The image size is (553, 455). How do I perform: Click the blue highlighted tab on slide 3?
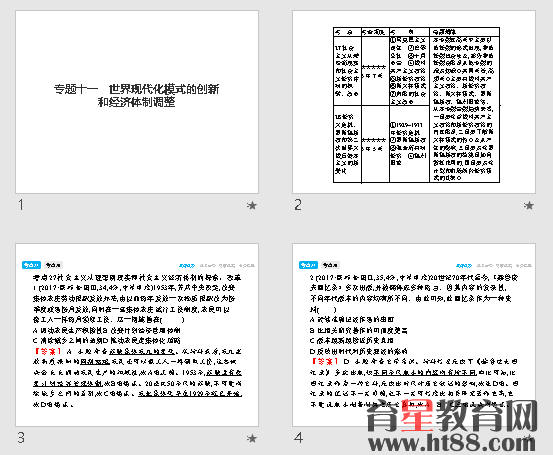pos(31,265)
